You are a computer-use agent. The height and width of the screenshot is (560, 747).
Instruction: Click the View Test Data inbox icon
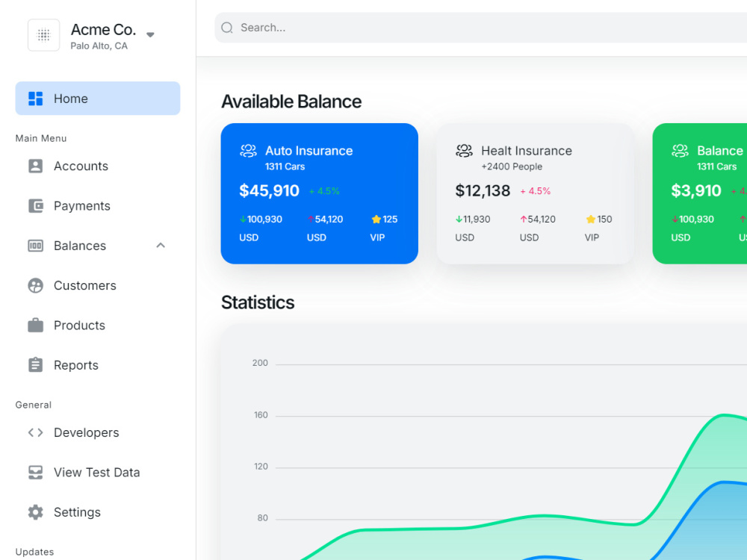click(36, 473)
